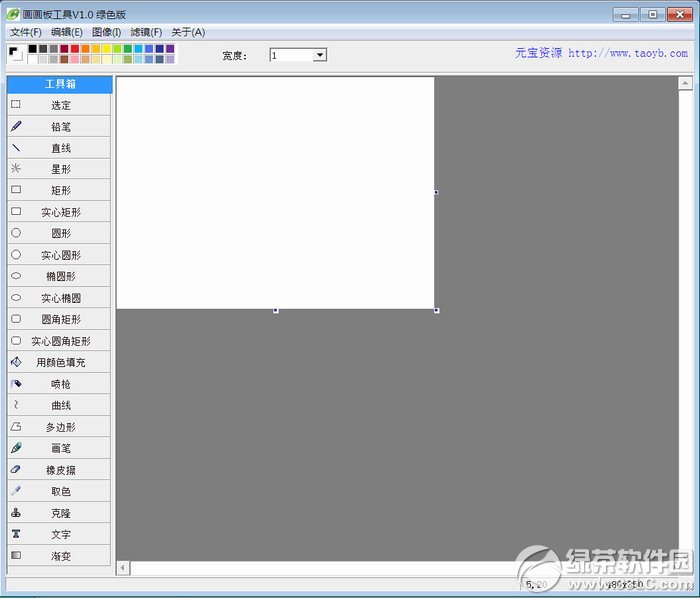Image resolution: width=700 pixels, height=604 pixels.
Task: Click the foreground/background color indicator
Action: [x=15, y=54]
